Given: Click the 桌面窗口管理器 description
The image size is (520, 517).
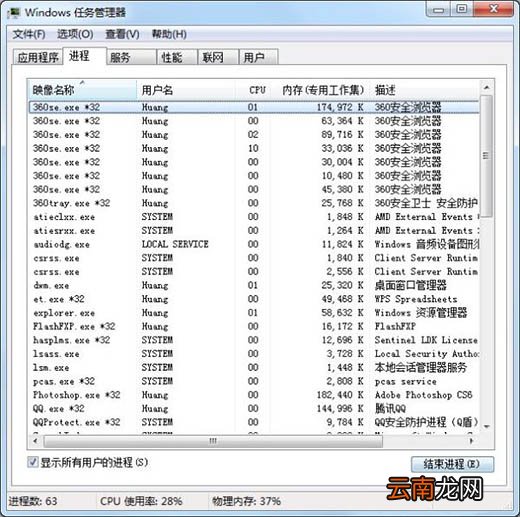Looking at the screenshot, I should coord(410,285).
